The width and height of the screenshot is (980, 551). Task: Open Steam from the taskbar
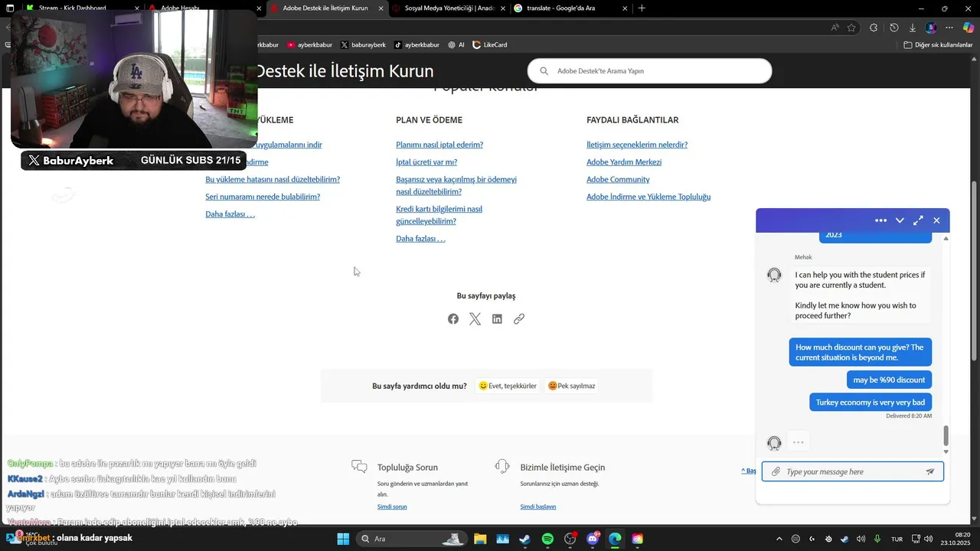click(x=524, y=539)
